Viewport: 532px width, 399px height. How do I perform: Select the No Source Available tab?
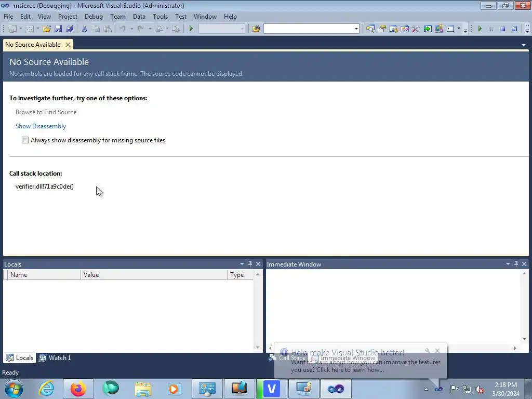click(33, 45)
